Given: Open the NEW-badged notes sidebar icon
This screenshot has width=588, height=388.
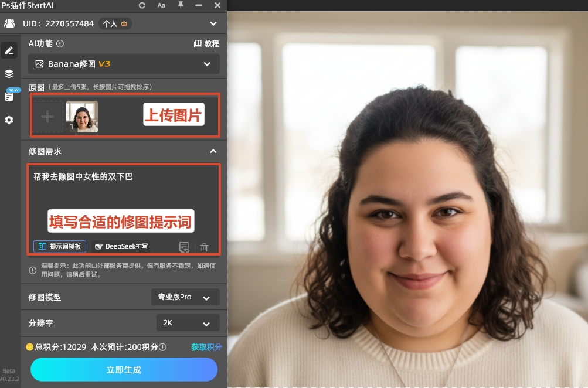Looking at the screenshot, I should (9, 96).
